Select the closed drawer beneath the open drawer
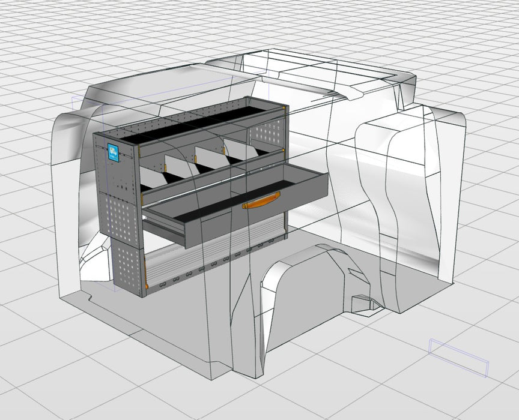519x420 pixels. pyautogui.click(x=165, y=228)
